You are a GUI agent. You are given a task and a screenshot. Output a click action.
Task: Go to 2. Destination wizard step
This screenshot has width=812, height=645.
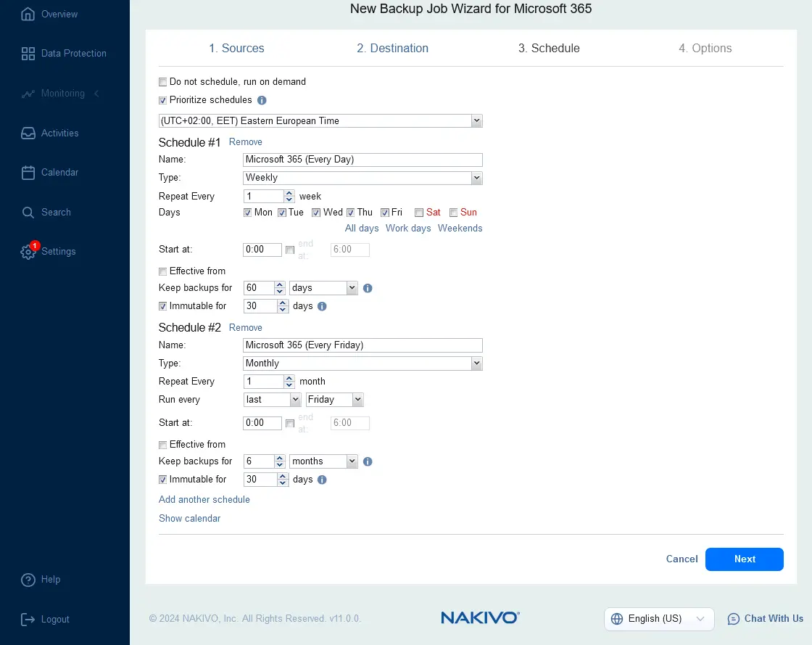[392, 48]
